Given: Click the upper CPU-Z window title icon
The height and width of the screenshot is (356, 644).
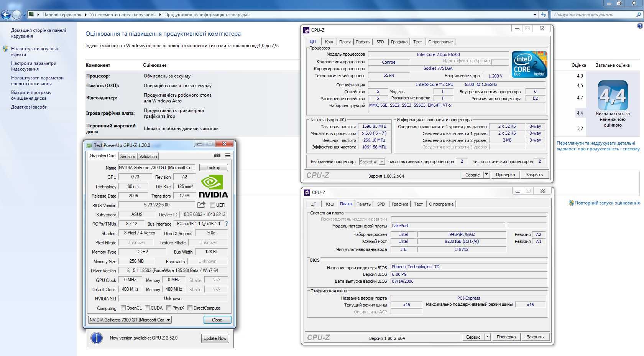Looking at the screenshot, I should point(306,30).
